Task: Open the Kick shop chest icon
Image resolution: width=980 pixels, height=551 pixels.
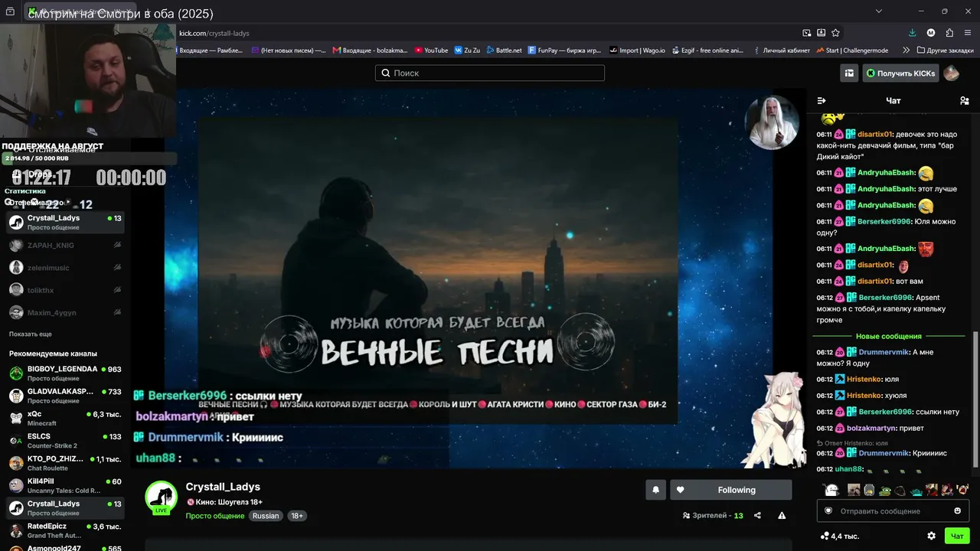Action: pos(849,73)
